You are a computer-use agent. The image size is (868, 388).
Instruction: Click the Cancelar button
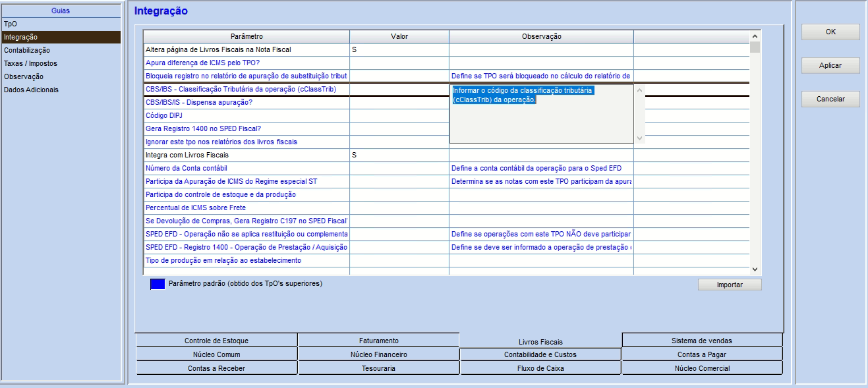pos(830,99)
